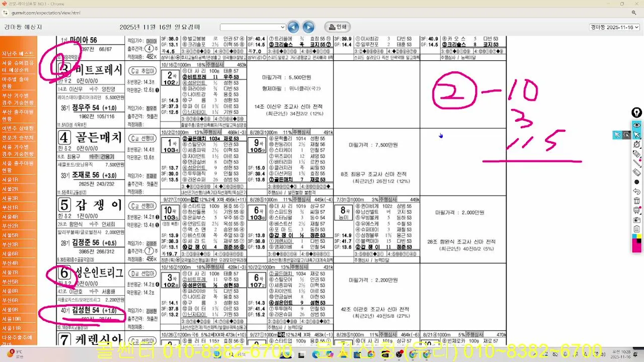The height and width of the screenshot is (362, 644).
Task: Select 부산4R in sidebar
Action: [x=10, y=263]
